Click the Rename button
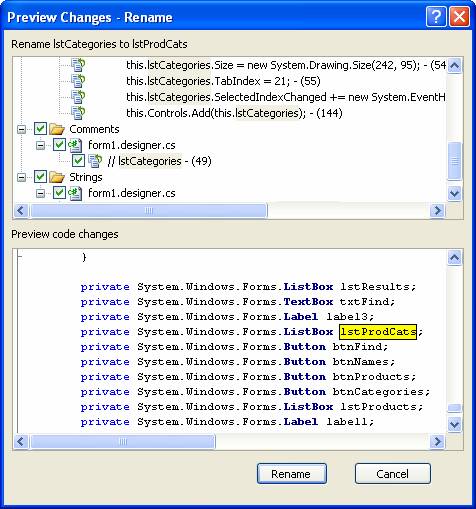The image size is (476, 509). coord(291,474)
